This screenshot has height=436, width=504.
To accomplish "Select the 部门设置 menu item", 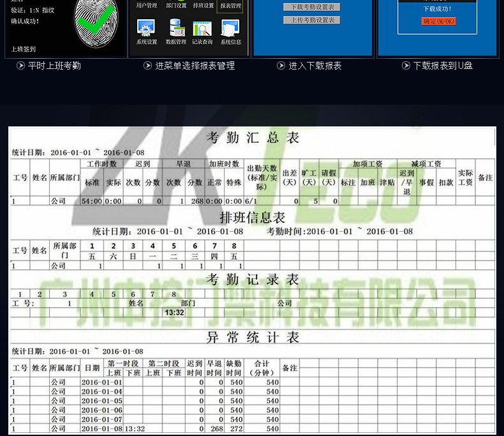I will click(x=176, y=6).
